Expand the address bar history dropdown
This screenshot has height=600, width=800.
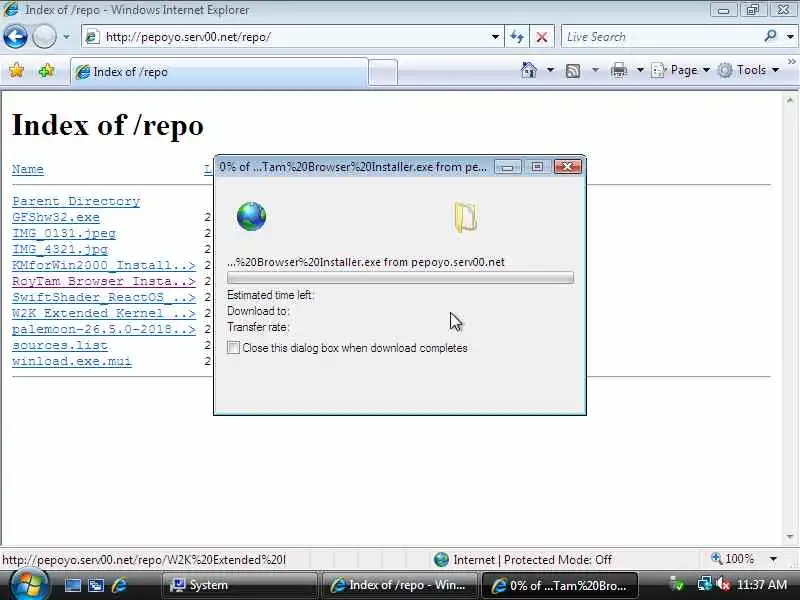(x=495, y=37)
